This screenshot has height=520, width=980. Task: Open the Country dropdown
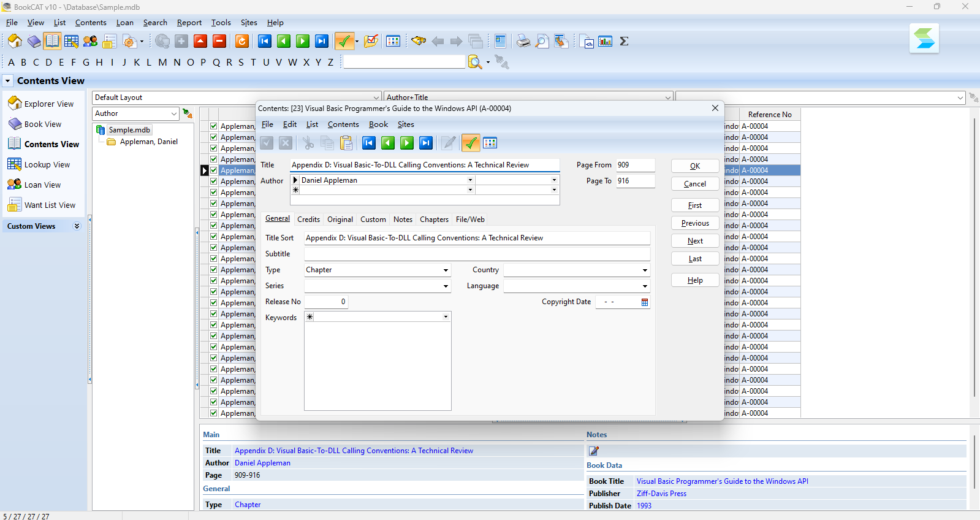coord(645,270)
